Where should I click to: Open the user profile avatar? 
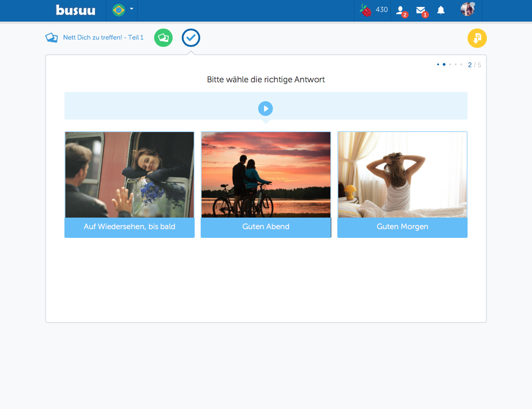(468, 9)
